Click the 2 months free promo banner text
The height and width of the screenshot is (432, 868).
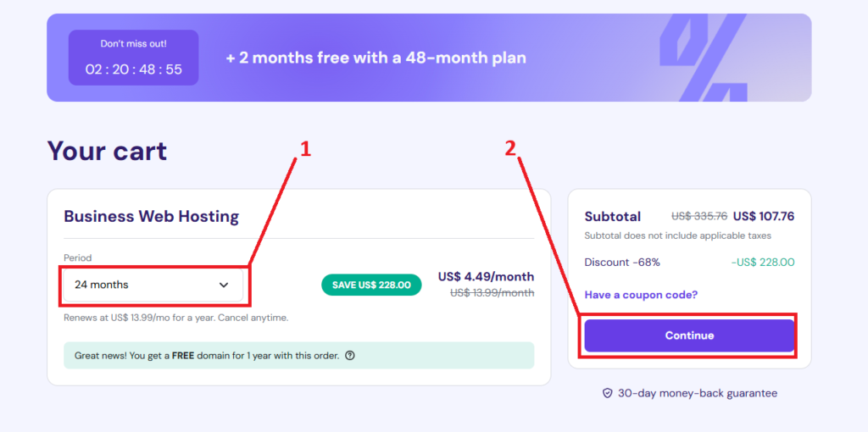pos(376,58)
